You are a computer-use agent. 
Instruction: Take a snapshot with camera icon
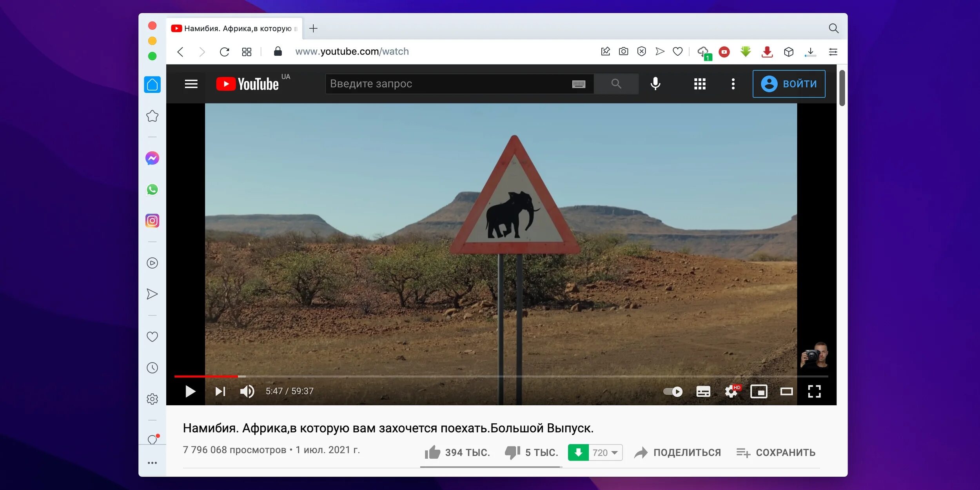click(x=623, y=51)
